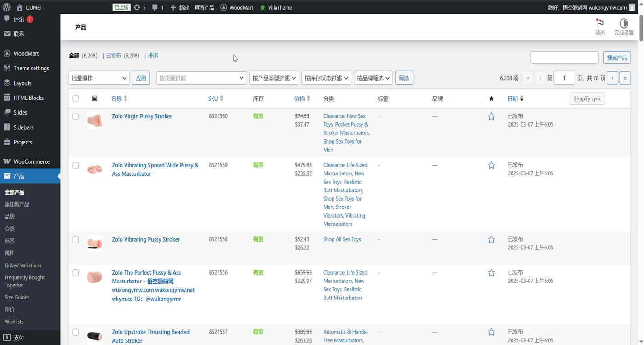Viewport: 644px width, 345px height.
Task: Open the user avatar in admin bar
Action: [632, 7]
